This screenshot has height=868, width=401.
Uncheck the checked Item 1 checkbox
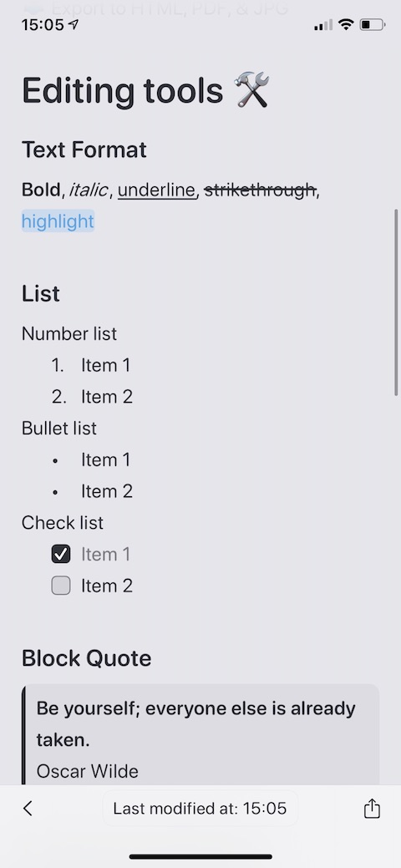pyautogui.click(x=61, y=554)
